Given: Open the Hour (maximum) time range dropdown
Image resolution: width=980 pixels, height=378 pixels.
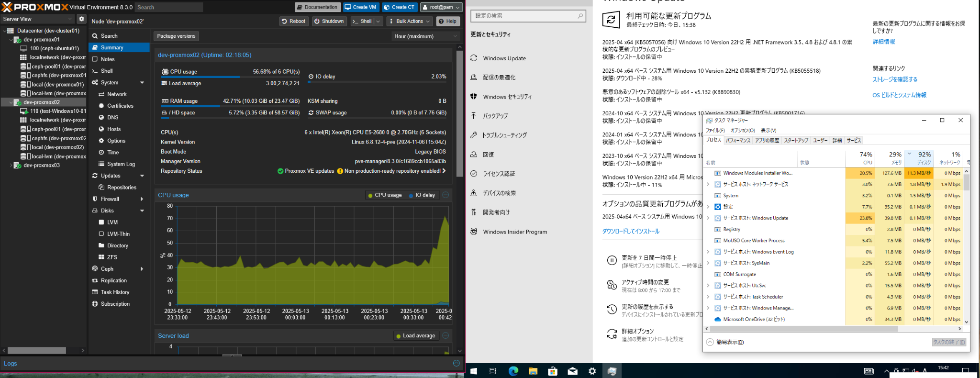Looking at the screenshot, I should 424,36.
